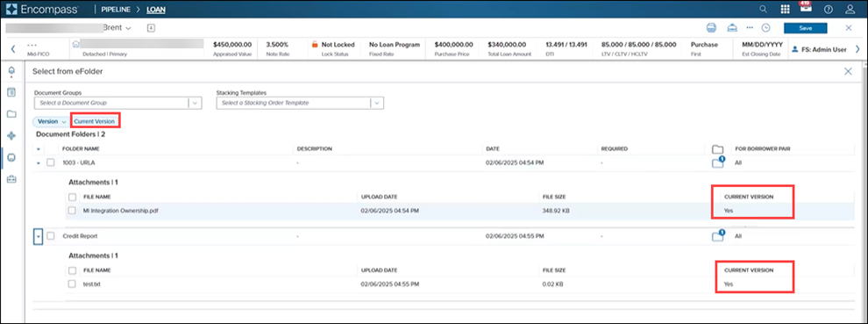868x324 pixels.
Task: Click the orange lock status icon
Action: [x=314, y=44]
